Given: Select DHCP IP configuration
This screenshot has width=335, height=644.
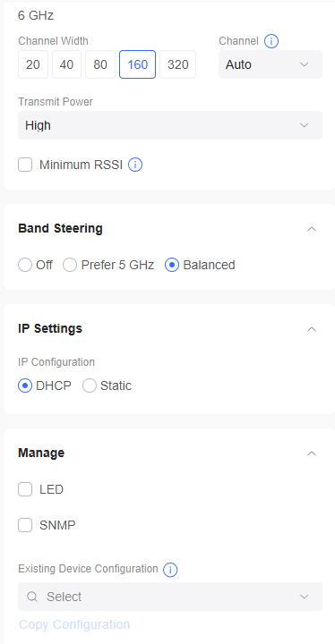Looking at the screenshot, I should tap(25, 386).
